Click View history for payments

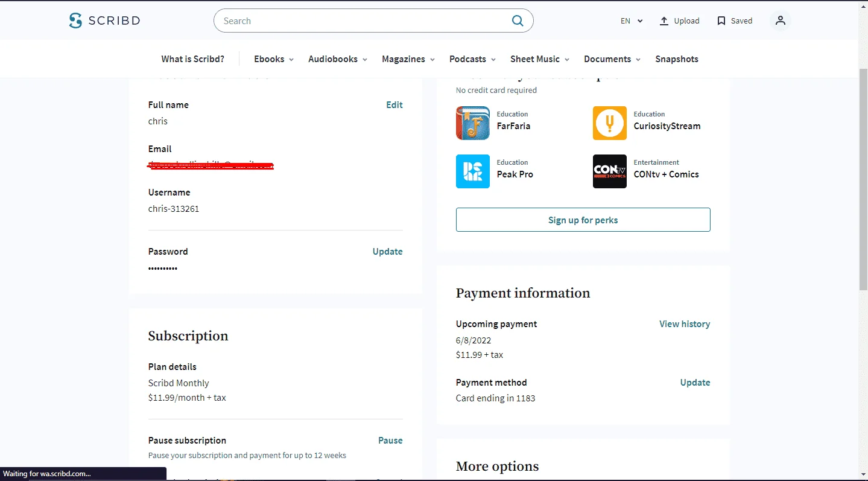pyautogui.click(x=685, y=324)
